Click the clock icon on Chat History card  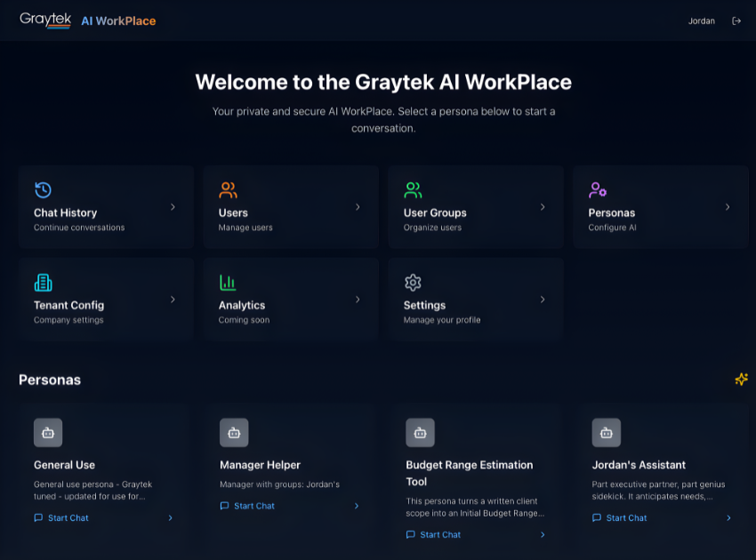coord(43,188)
